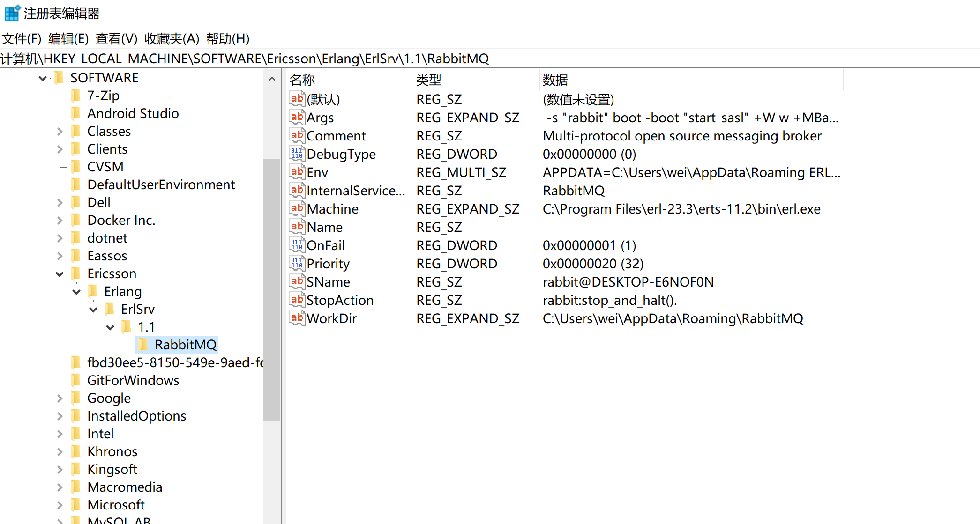The image size is (980, 524).
Task: Click the Android Studio folder icon
Action: click(x=76, y=113)
